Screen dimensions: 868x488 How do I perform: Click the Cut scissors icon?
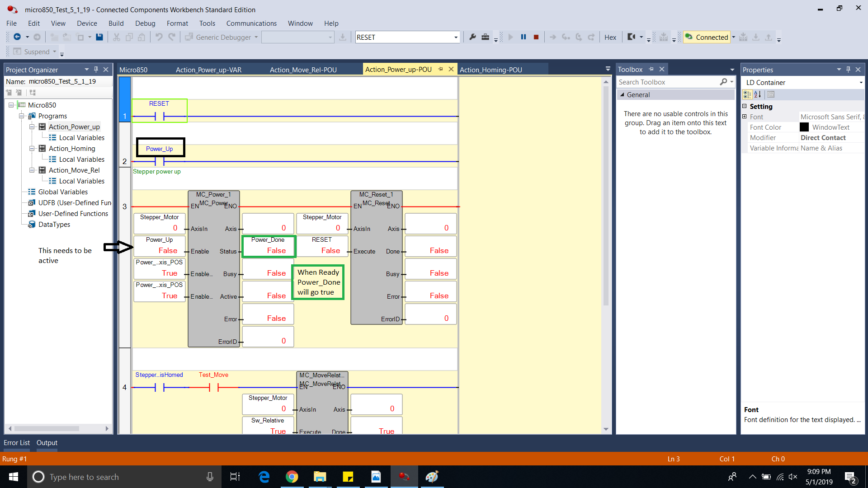(x=117, y=37)
